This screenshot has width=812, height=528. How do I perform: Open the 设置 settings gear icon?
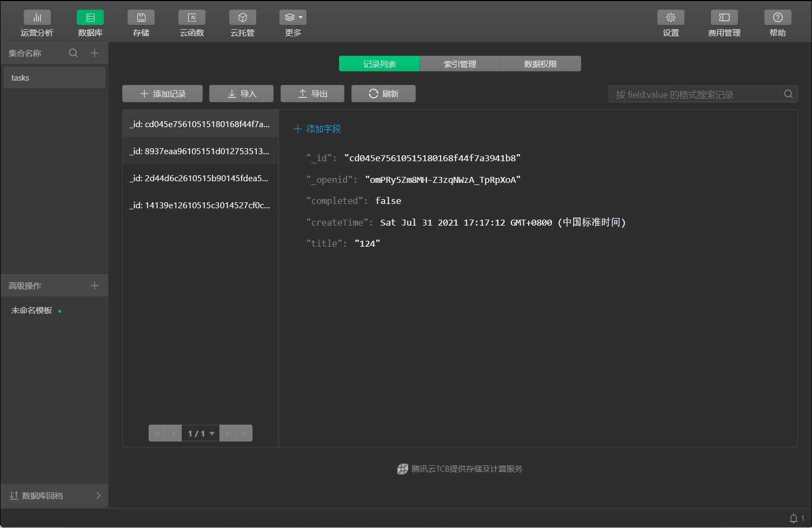(671, 17)
